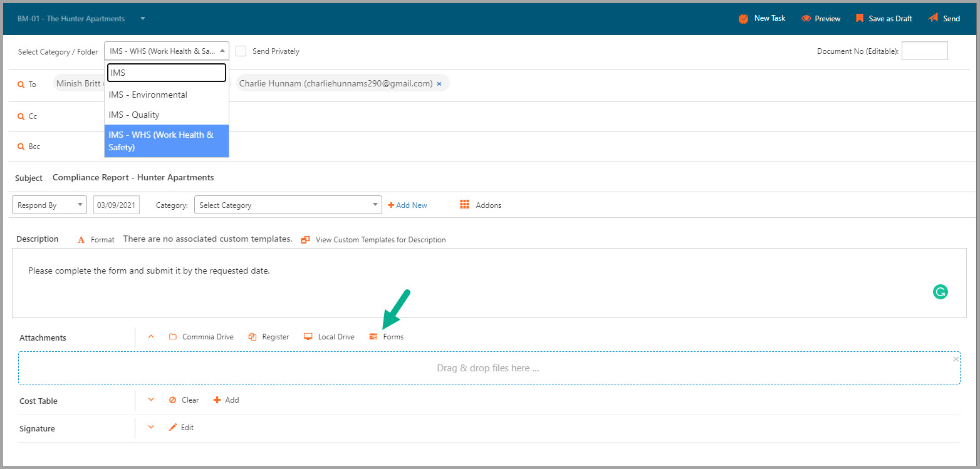
Task: Click the Minish Britt recipient chip
Action: (78, 83)
